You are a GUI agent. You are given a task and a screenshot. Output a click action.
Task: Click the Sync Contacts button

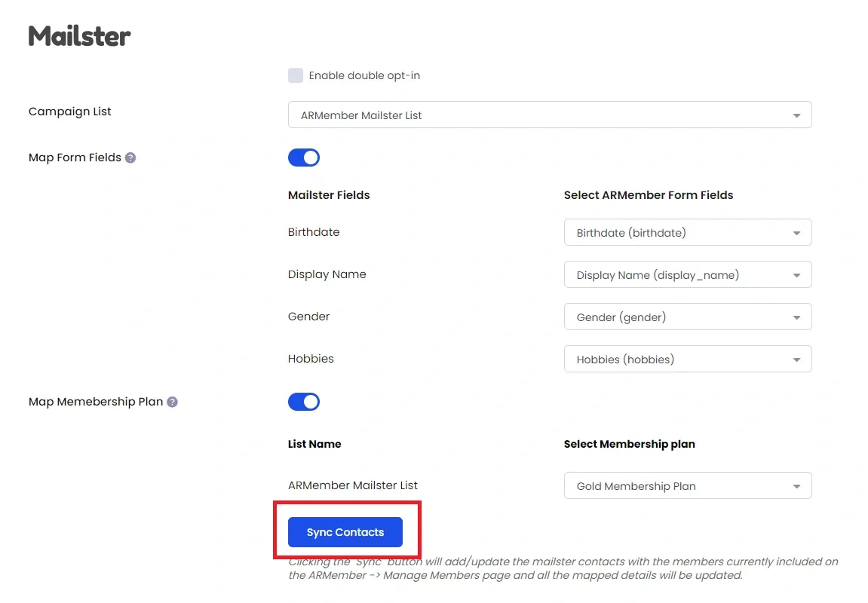(345, 532)
